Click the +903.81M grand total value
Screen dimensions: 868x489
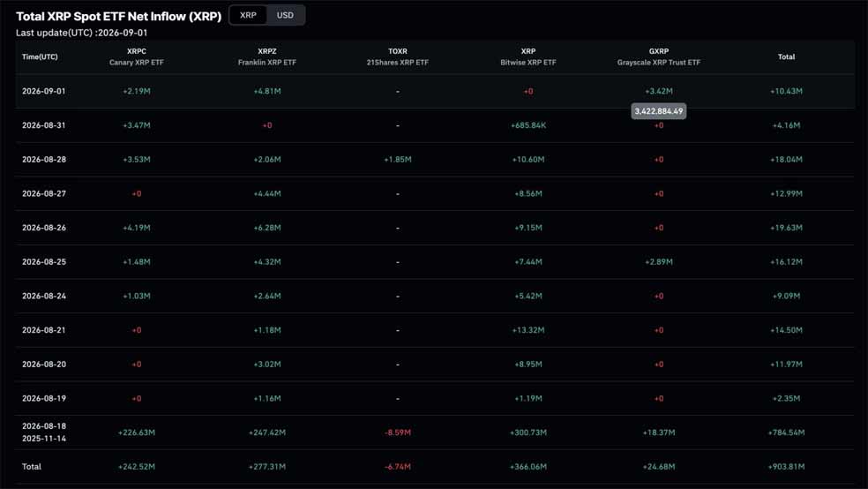pos(786,467)
